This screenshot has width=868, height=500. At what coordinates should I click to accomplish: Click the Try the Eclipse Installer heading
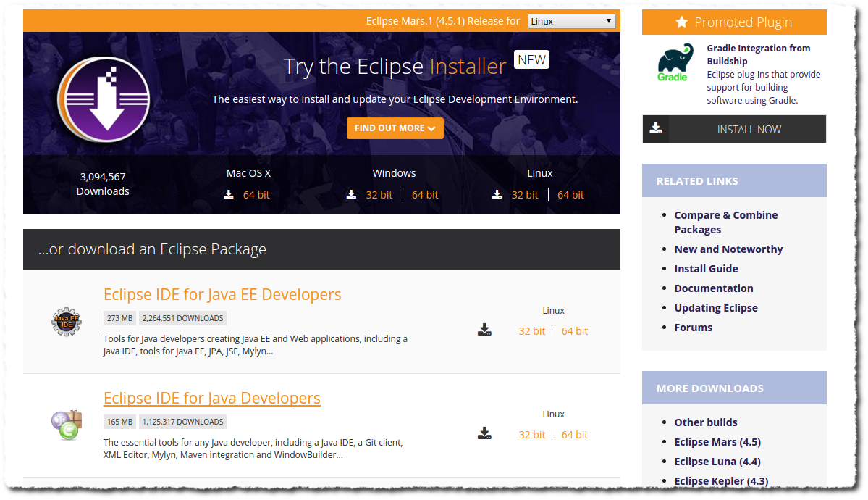[395, 67]
